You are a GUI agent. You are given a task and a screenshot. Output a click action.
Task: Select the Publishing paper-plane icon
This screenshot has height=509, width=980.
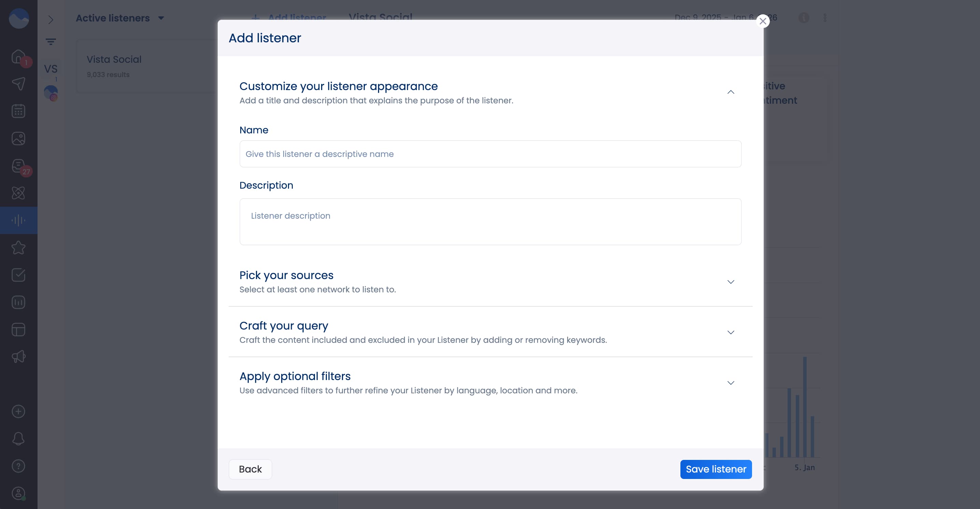18,83
